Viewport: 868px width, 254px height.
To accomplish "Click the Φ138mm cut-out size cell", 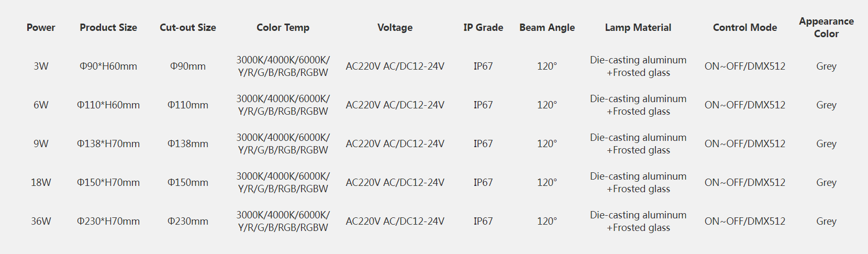I will tap(188, 144).
